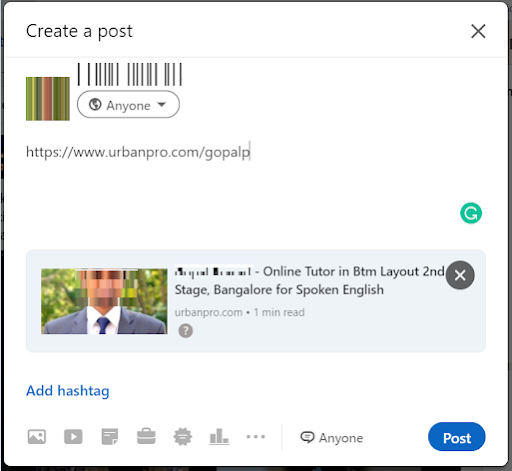Add a photo using the image icon
Viewport: 512px width, 471px height.
[37, 437]
